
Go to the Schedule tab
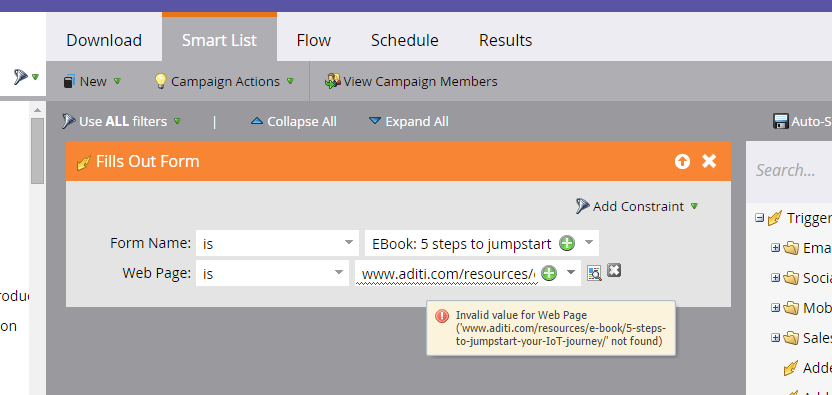[405, 40]
